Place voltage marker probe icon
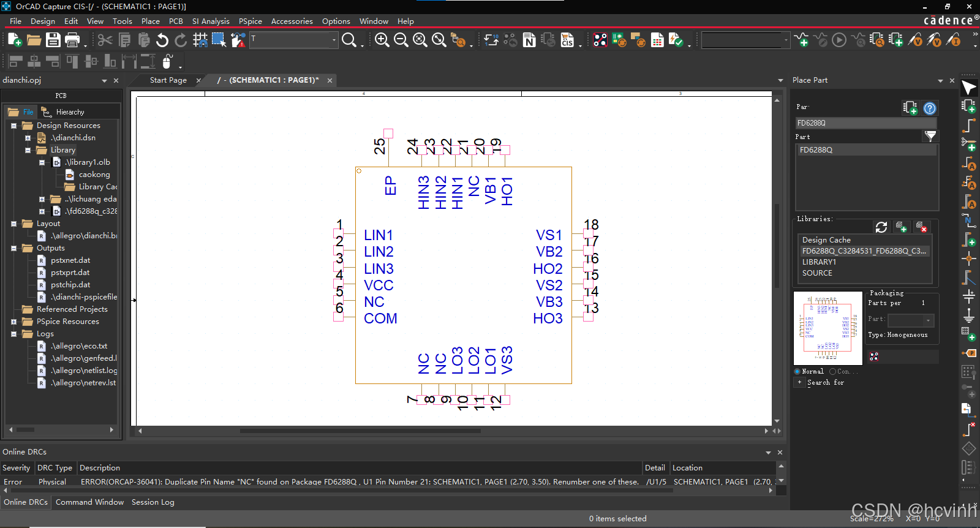 click(915, 40)
